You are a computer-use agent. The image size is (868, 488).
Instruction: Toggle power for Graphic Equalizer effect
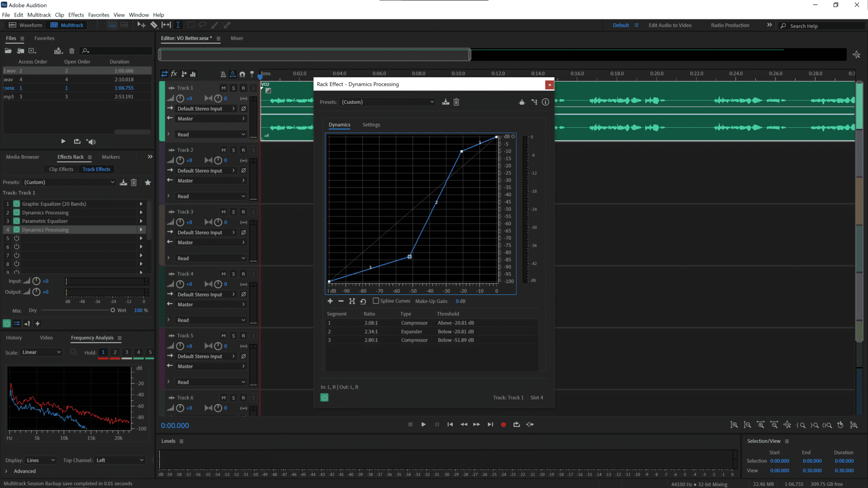(16, 204)
